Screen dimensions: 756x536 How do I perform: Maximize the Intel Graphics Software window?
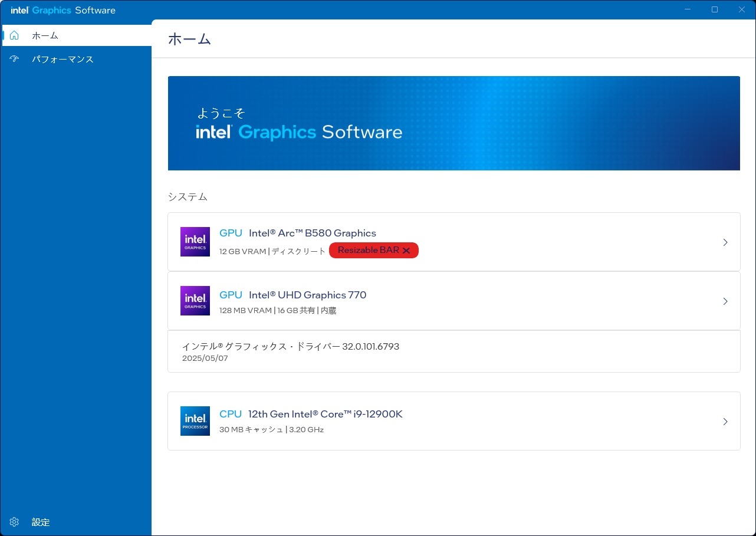715,9
